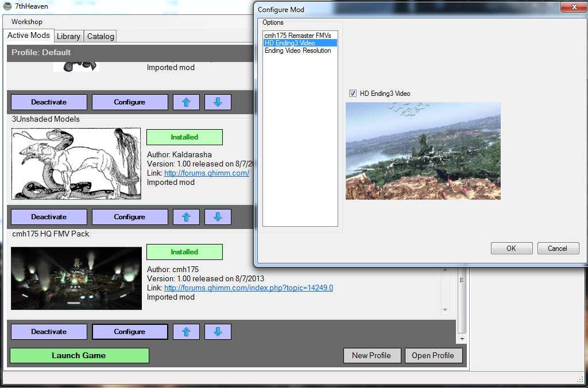
Task: Click the 3Unshaded Models chimera thumbnail
Action: click(76, 164)
